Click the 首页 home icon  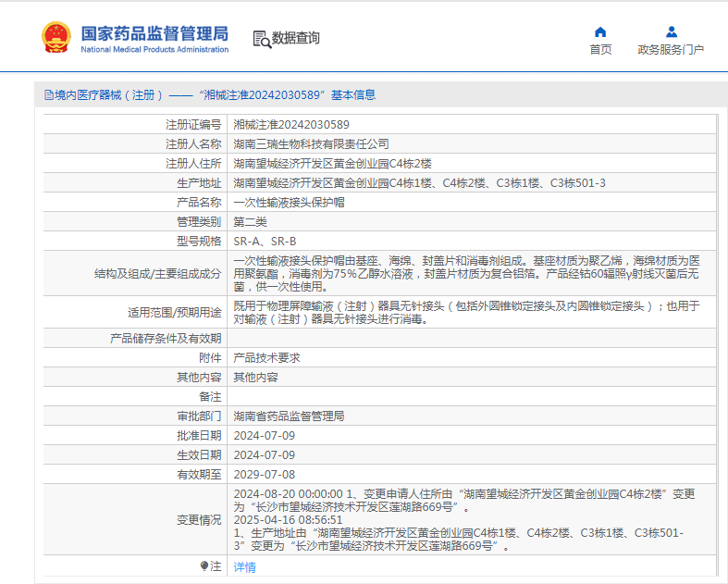click(x=600, y=32)
